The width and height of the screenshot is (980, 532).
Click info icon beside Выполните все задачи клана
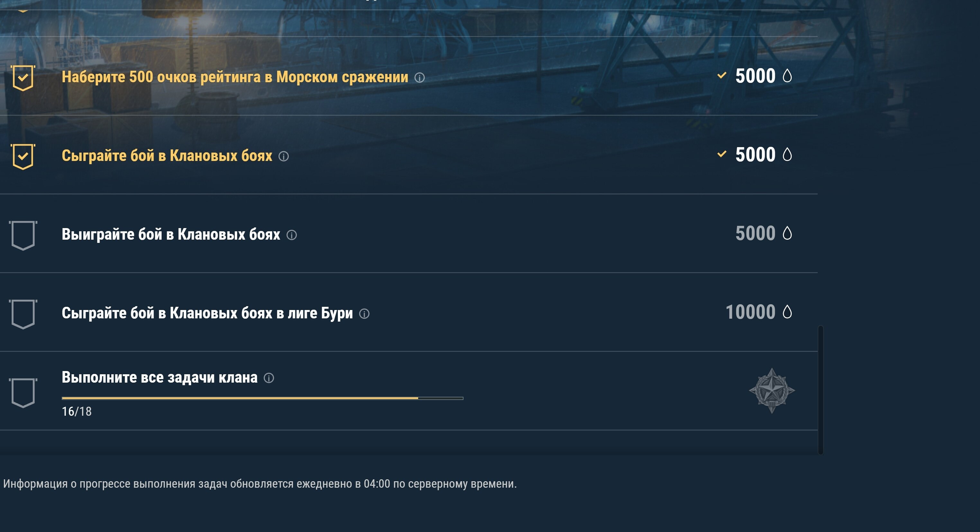click(269, 378)
